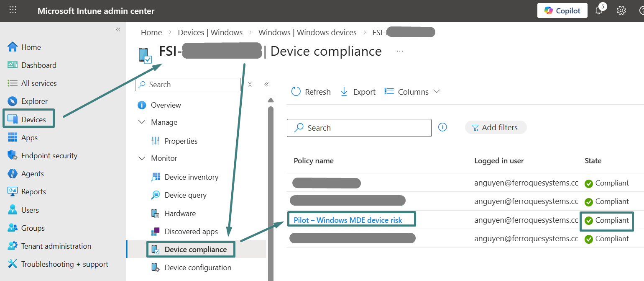This screenshot has height=281, width=644.
Task: Click the Export download icon
Action: tap(344, 92)
